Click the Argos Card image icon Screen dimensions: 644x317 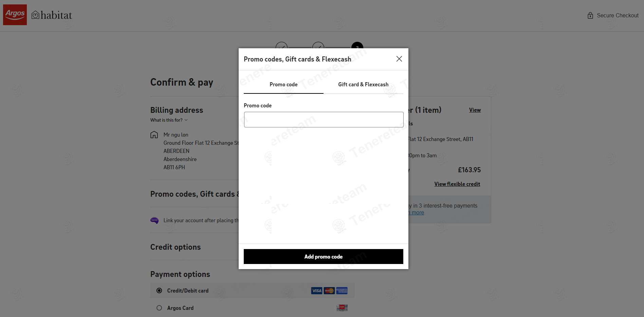[x=342, y=308]
